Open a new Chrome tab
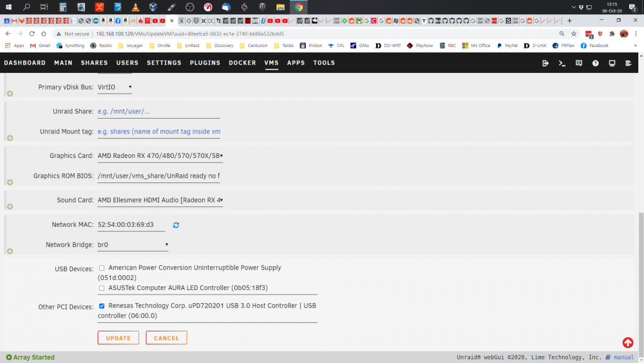This screenshot has width=644, height=363. (569, 21)
